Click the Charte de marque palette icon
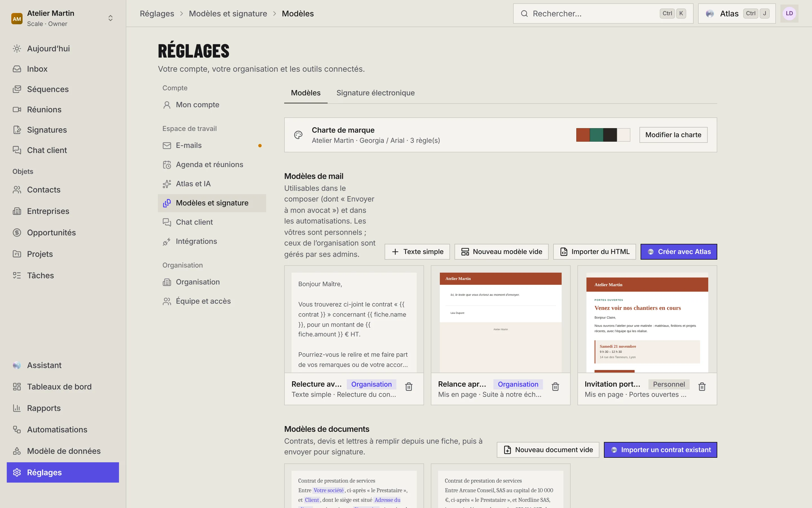Screen dimensions: 812x508 (298, 135)
